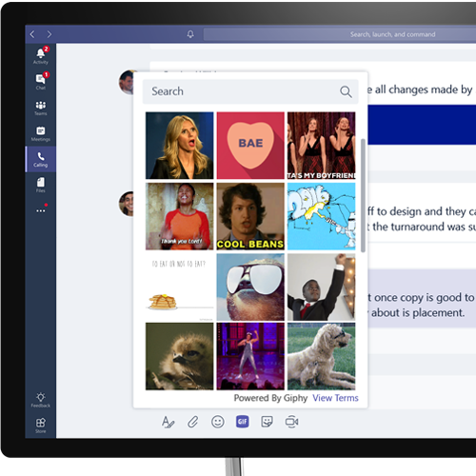Click message text 'about is placement.'
The image size is (476, 476).
[x=418, y=313]
